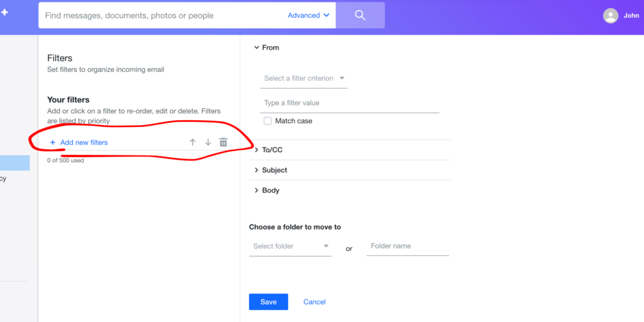Focus the Type a filter value field
Screen dimensions: 644x322
(x=349, y=103)
